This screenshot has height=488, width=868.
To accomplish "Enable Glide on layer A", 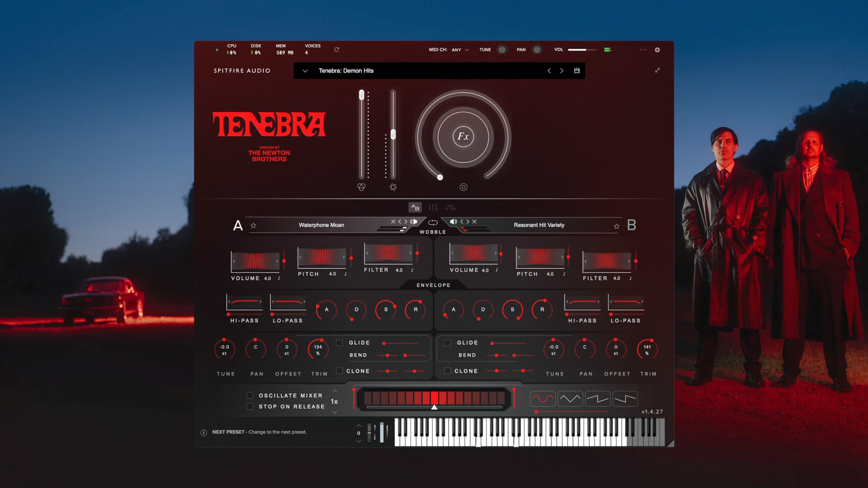I will coord(340,343).
